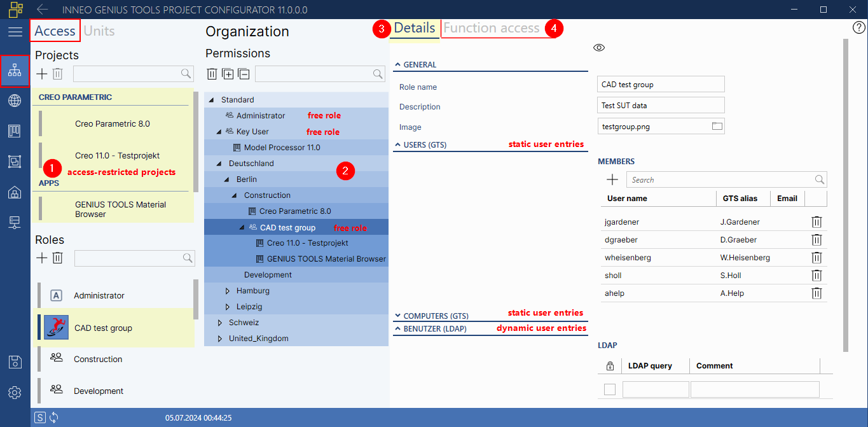
Task: Add a new role with Roles plus icon
Action: point(42,258)
